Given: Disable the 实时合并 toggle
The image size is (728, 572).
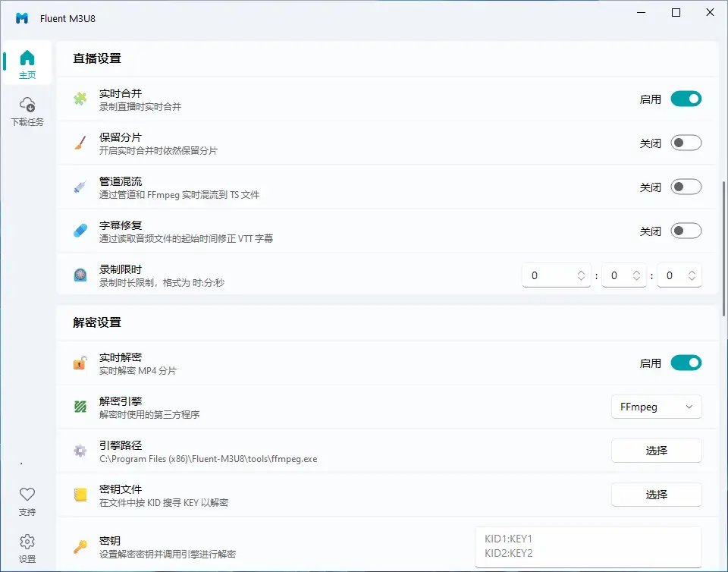Looking at the screenshot, I should pyautogui.click(x=686, y=99).
